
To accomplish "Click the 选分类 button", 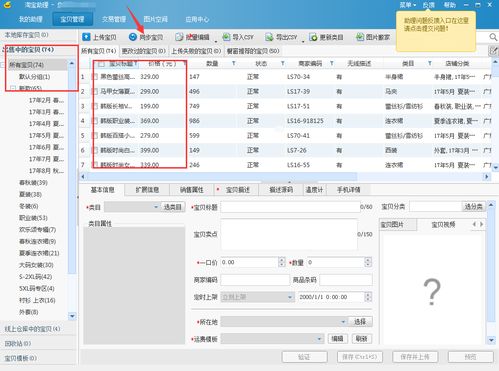I will click(473, 207).
